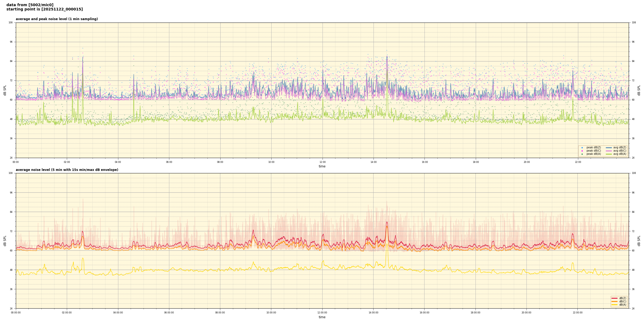This screenshot has width=644, height=322.
Task: Click the yellow dB(A) legend entry in bottom chart
Action: (x=614, y=305)
